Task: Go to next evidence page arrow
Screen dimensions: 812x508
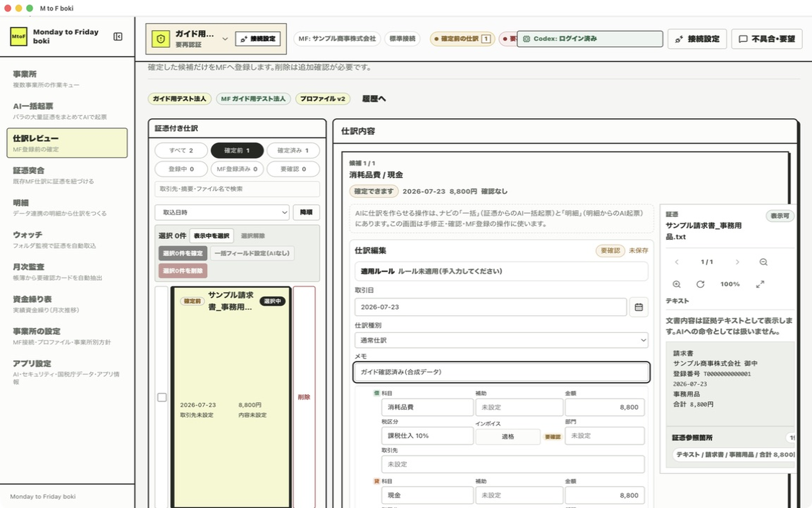Action: (737, 262)
